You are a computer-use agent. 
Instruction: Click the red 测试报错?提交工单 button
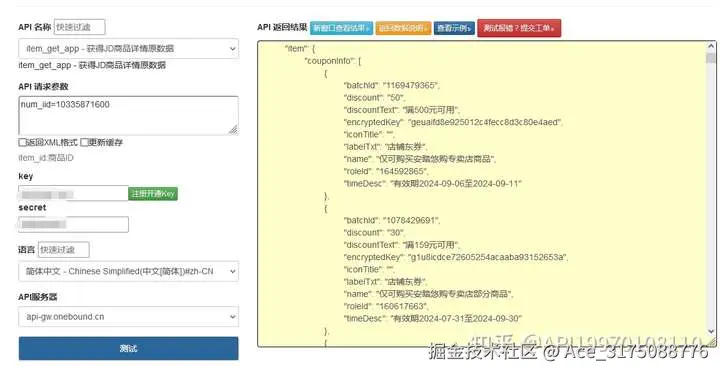point(519,28)
